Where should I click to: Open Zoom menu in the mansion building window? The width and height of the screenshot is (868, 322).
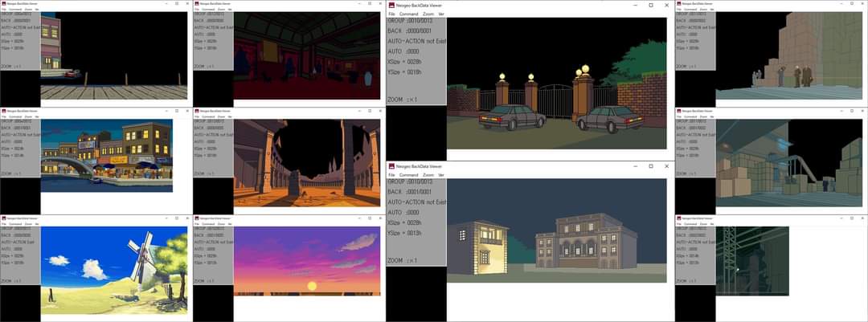[x=428, y=175]
